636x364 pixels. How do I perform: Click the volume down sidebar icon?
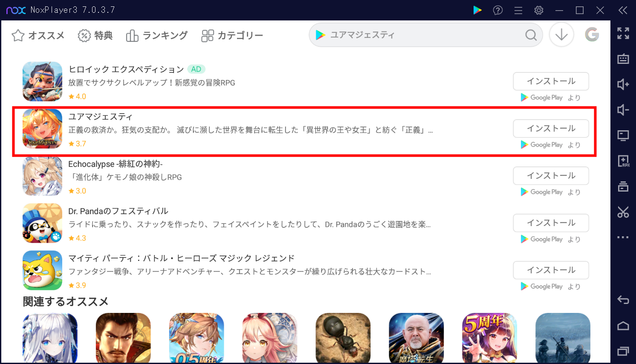point(623,110)
